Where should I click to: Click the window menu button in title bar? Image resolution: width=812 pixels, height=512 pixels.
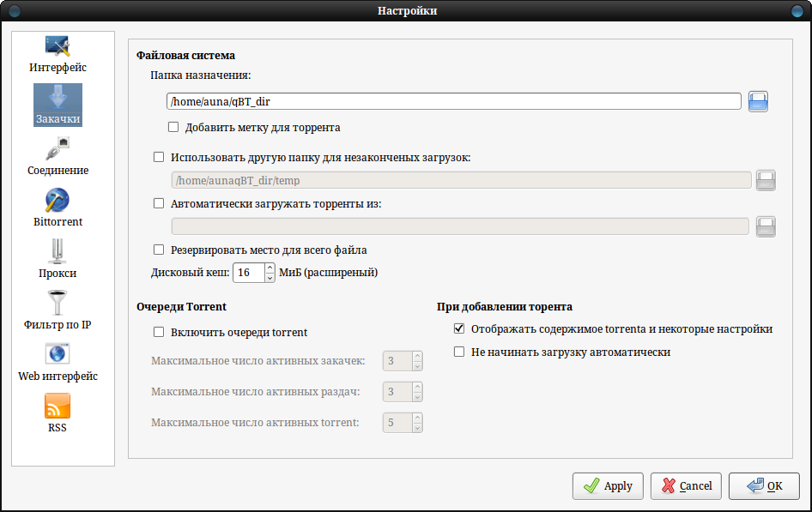tap(15, 11)
